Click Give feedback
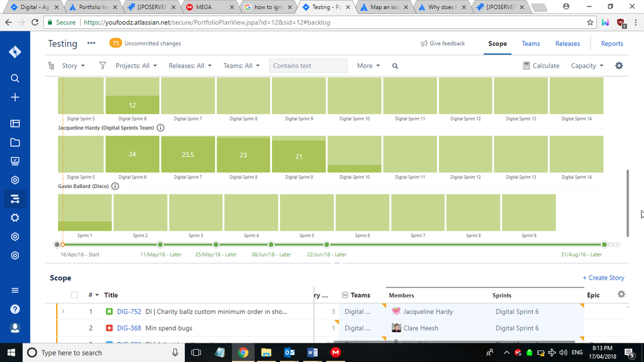 [x=443, y=44]
